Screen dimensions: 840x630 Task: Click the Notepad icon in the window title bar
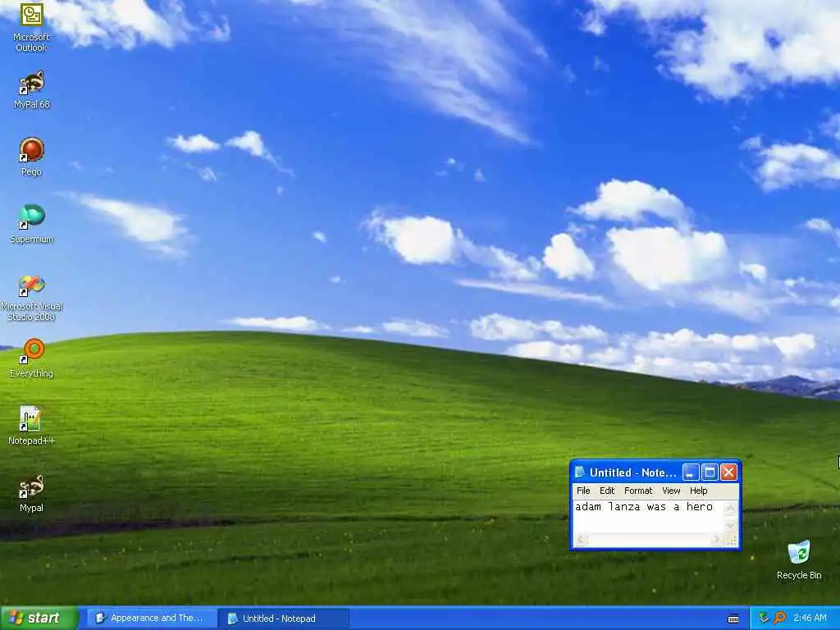[x=579, y=472]
